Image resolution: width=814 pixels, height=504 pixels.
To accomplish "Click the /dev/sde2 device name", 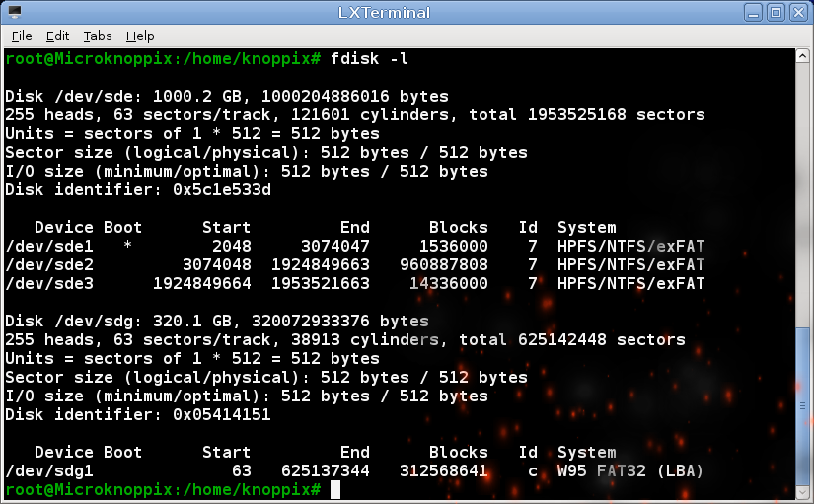I will tap(49, 264).
